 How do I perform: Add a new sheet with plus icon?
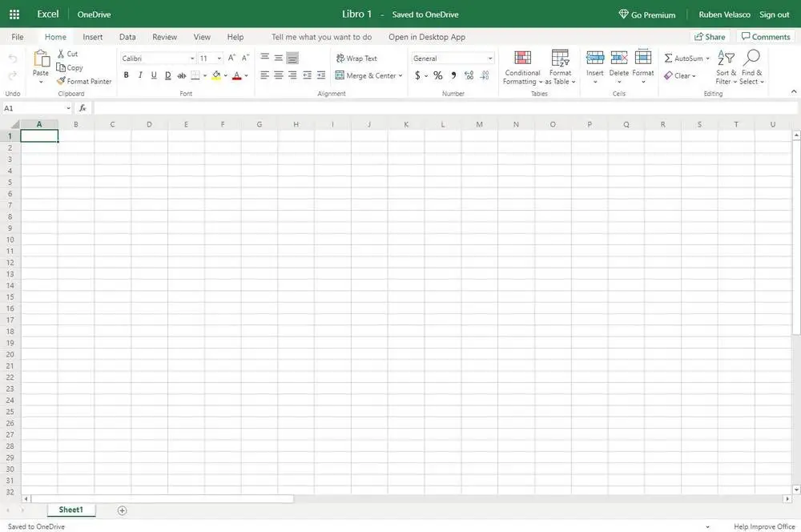(122, 510)
